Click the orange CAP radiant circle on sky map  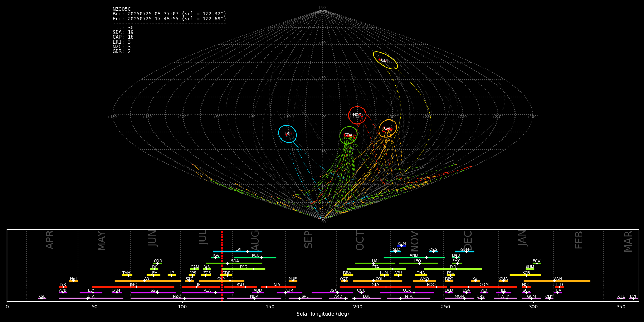pos(388,128)
